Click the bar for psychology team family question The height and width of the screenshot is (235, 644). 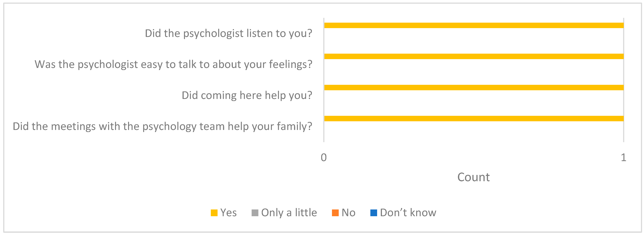pyautogui.click(x=474, y=119)
